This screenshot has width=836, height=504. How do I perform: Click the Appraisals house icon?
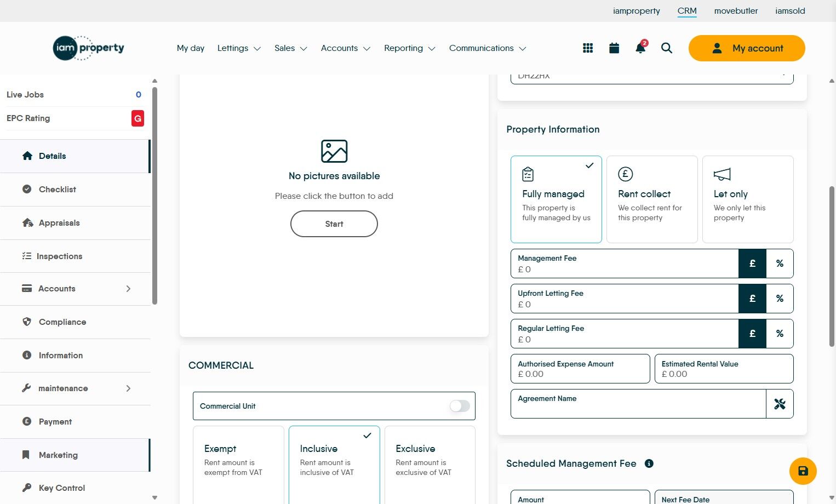pyautogui.click(x=27, y=223)
